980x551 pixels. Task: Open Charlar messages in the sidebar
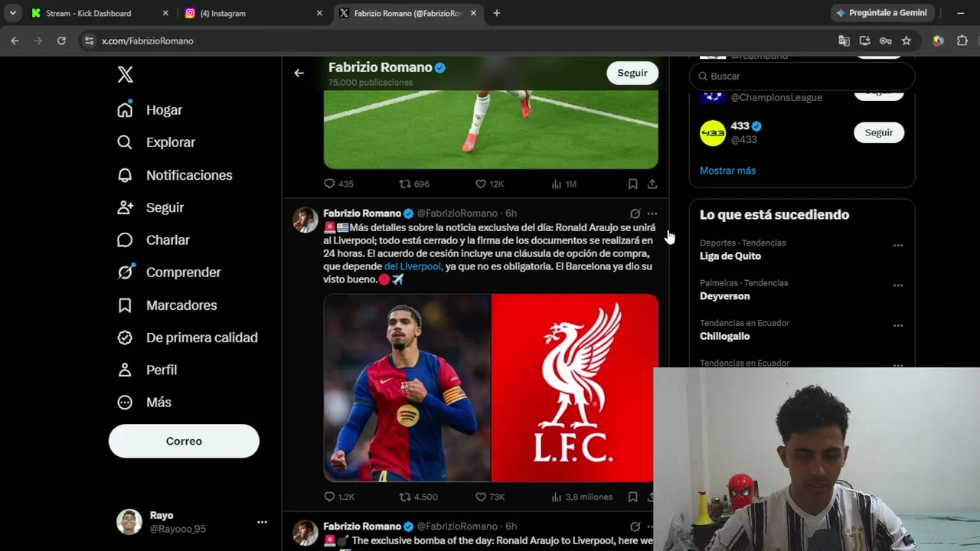point(153,240)
